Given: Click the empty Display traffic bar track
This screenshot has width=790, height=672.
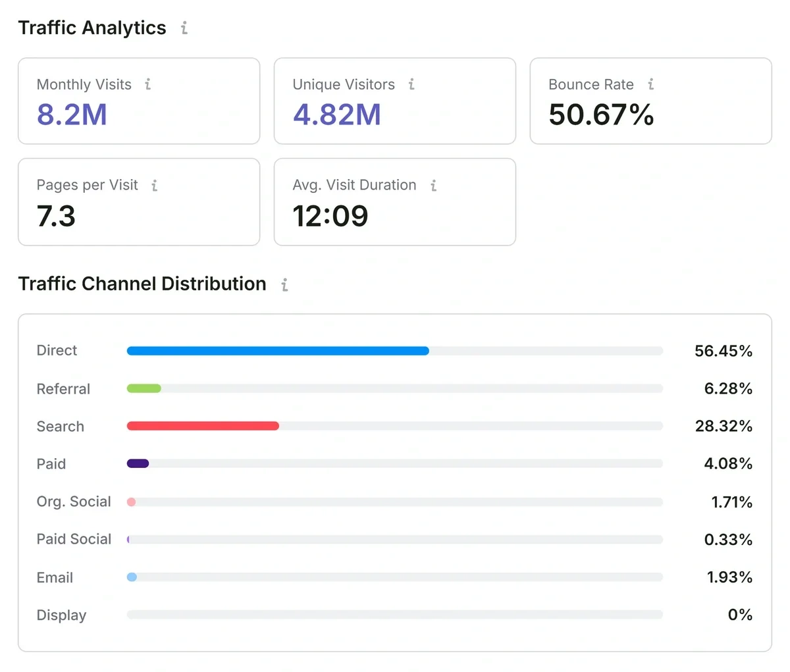Looking at the screenshot, I should click(x=395, y=615).
